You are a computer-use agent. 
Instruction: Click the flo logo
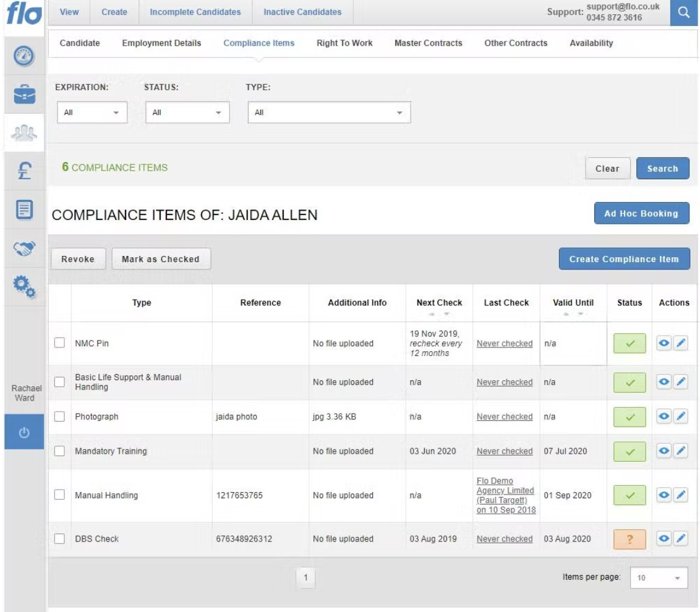pyautogui.click(x=24, y=13)
